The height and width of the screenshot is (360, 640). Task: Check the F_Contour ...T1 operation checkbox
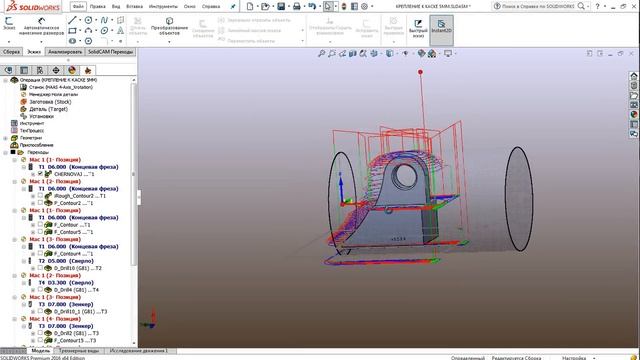tap(40, 224)
